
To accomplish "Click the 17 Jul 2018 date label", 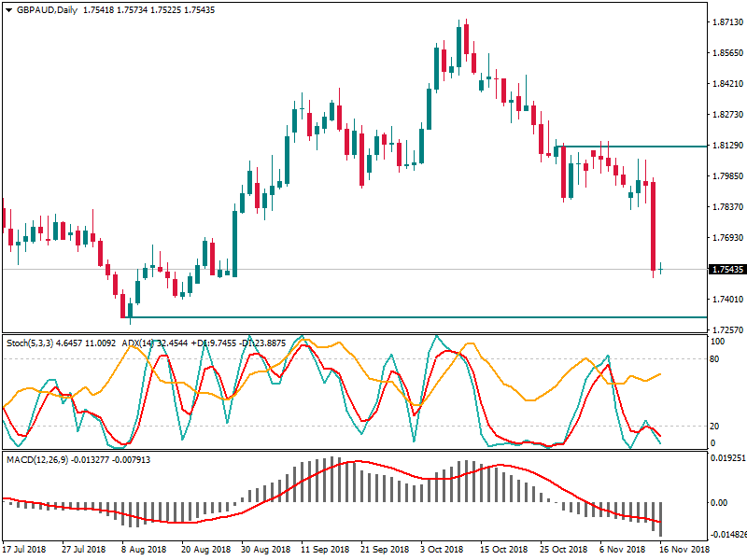I will coord(24,550).
